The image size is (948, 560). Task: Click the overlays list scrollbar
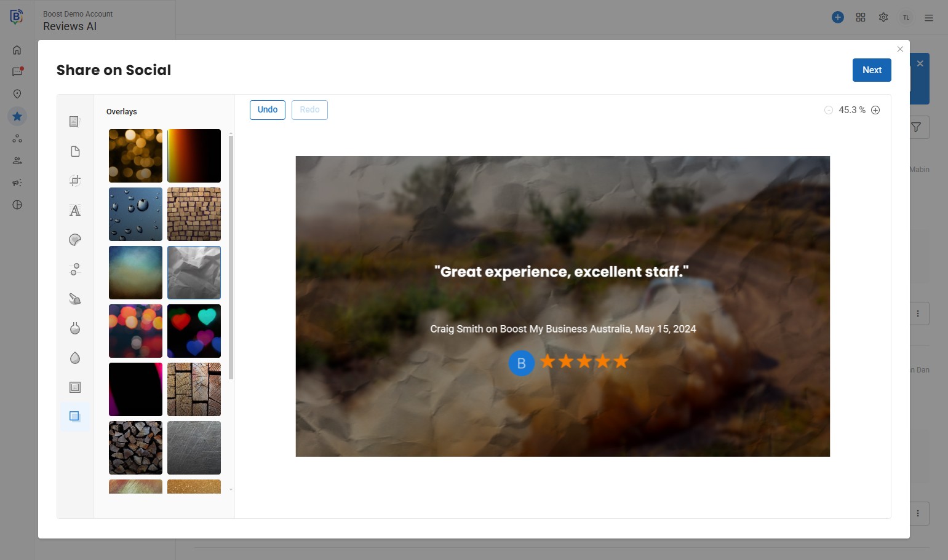tap(231, 257)
